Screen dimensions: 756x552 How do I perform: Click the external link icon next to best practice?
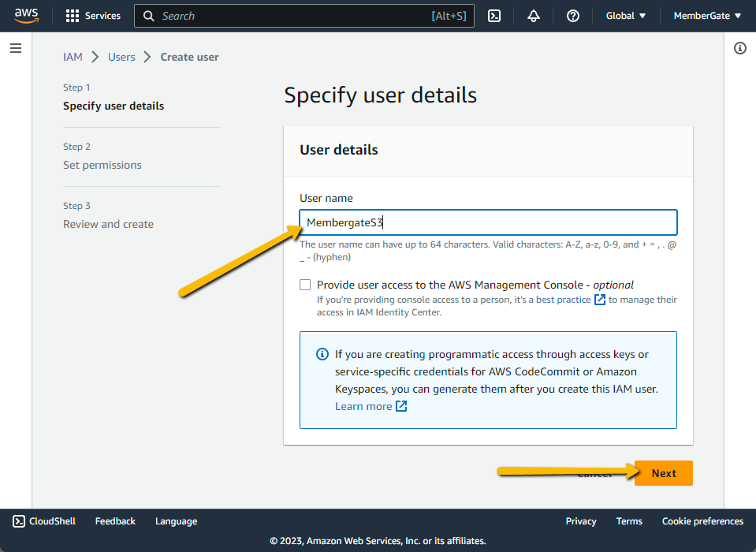(x=599, y=300)
